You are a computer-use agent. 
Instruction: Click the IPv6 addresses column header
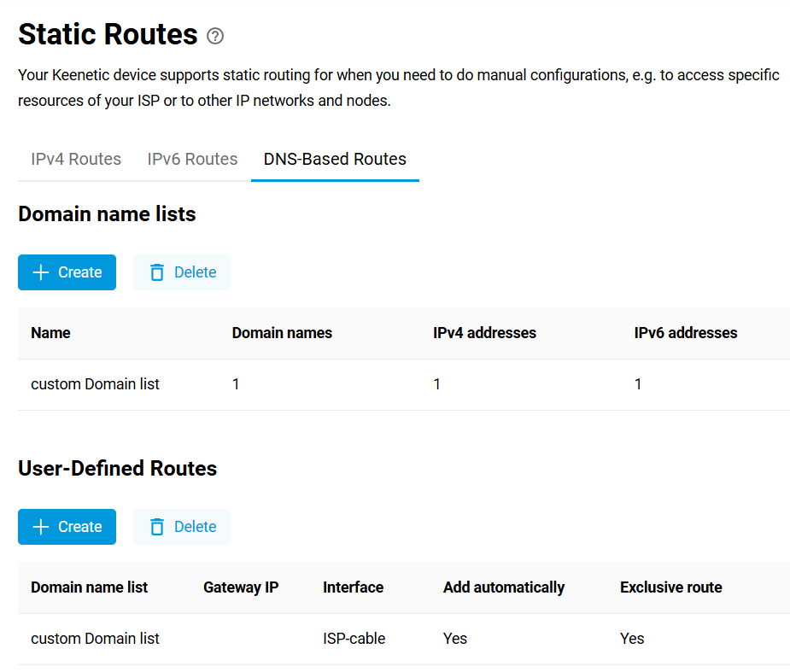pyautogui.click(x=686, y=333)
